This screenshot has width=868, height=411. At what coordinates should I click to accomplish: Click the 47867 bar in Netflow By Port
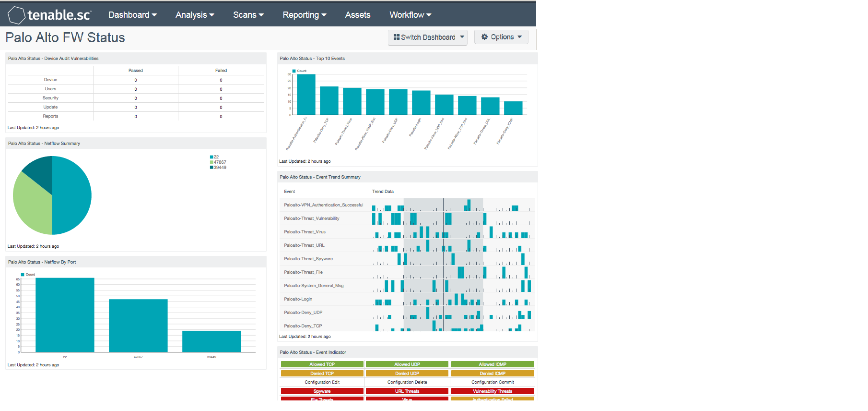pyautogui.click(x=138, y=326)
